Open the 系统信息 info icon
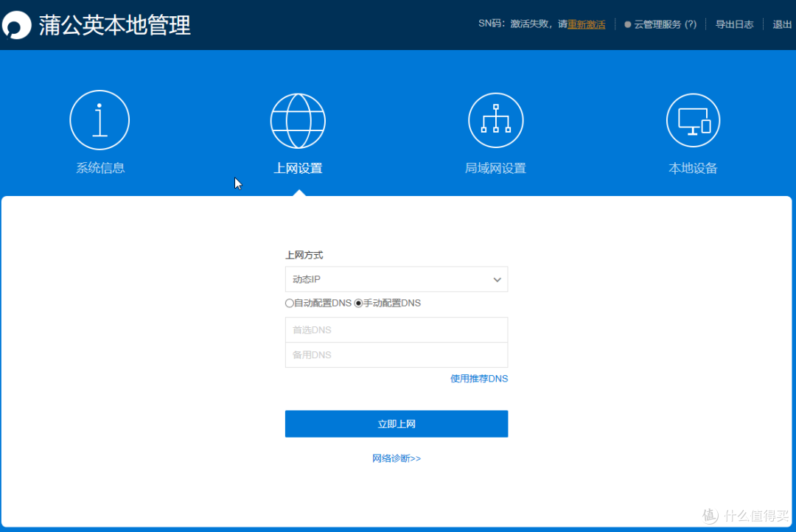Image resolution: width=796 pixels, height=532 pixels. tap(99, 120)
